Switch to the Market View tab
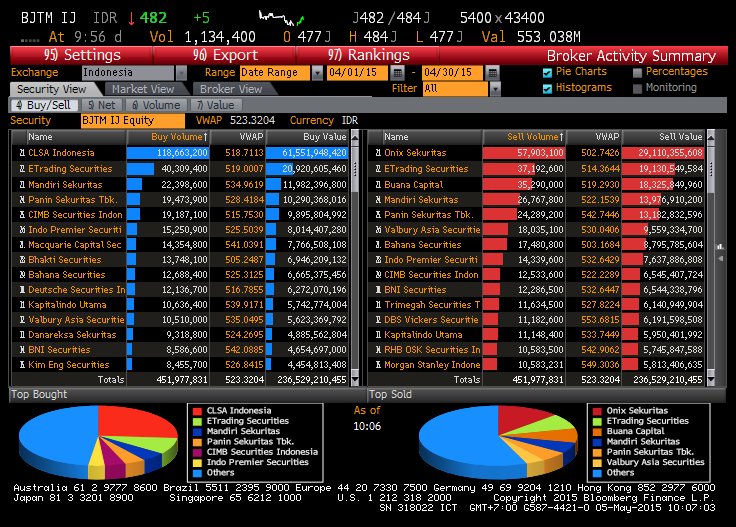The image size is (736, 527). point(143,89)
